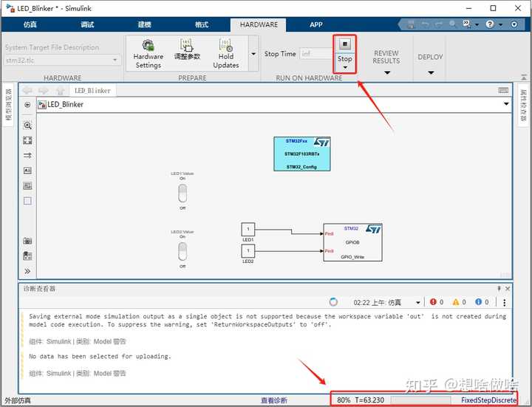Click the Fit to View palette icon
The width and height of the screenshot is (532, 407).
[27, 140]
